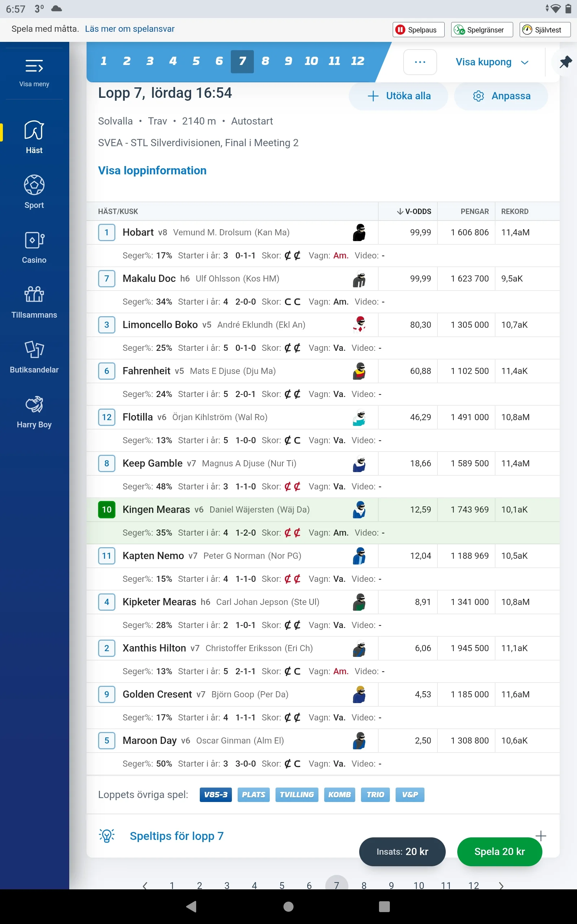Select horse 5 Maroon Day
The width and height of the screenshot is (577, 924).
(x=107, y=741)
